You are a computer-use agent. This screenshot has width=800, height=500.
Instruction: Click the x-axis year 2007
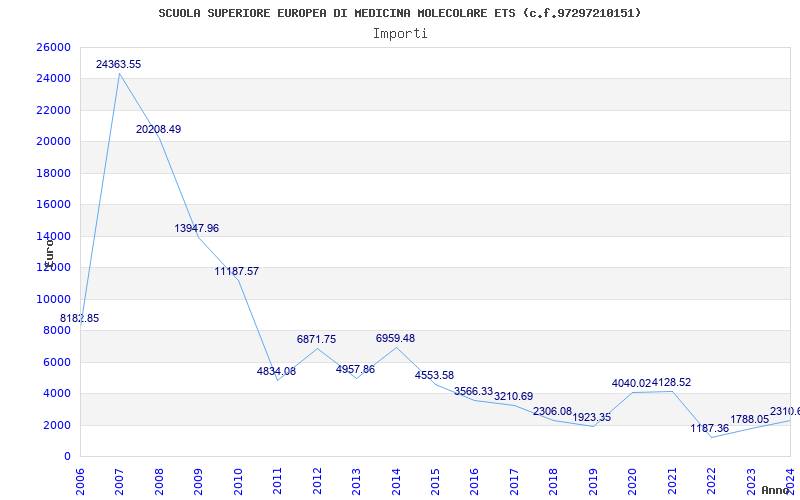[x=119, y=480]
